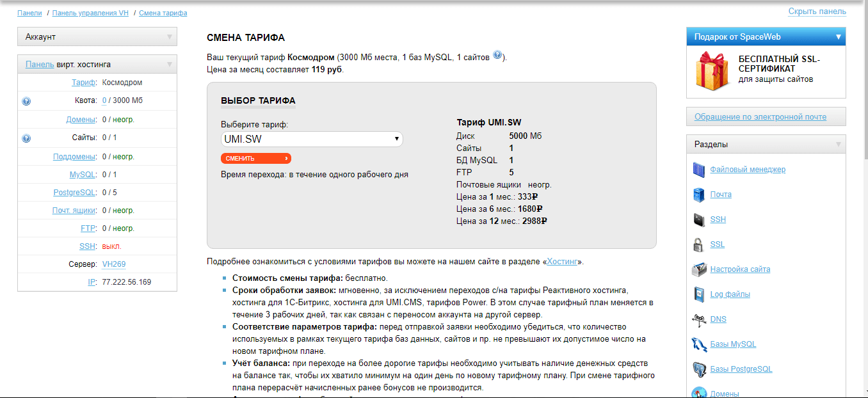Expand the Подарок от SpaceWeb header

(838, 37)
